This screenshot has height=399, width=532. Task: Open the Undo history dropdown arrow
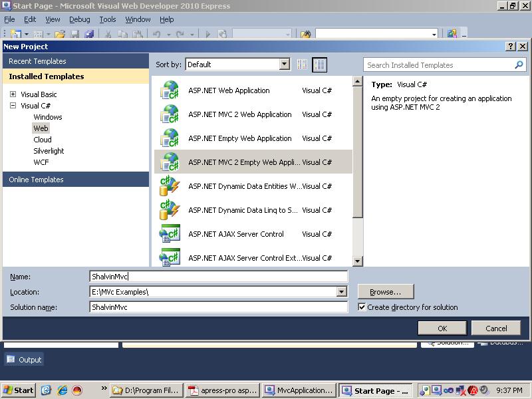coord(168,35)
